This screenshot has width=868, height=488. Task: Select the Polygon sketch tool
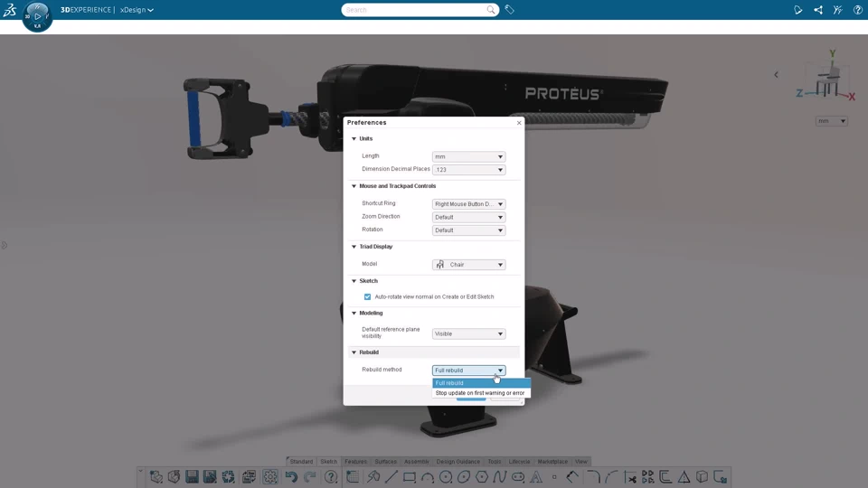482,476
